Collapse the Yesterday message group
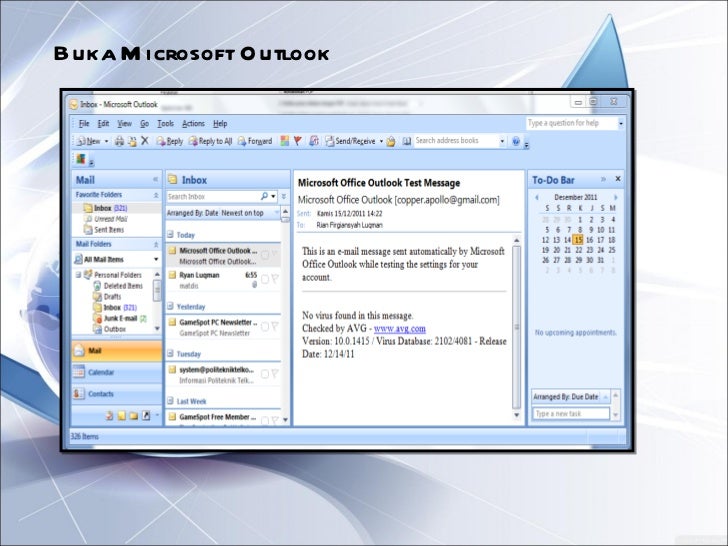This screenshot has width=728, height=546. [x=170, y=306]
